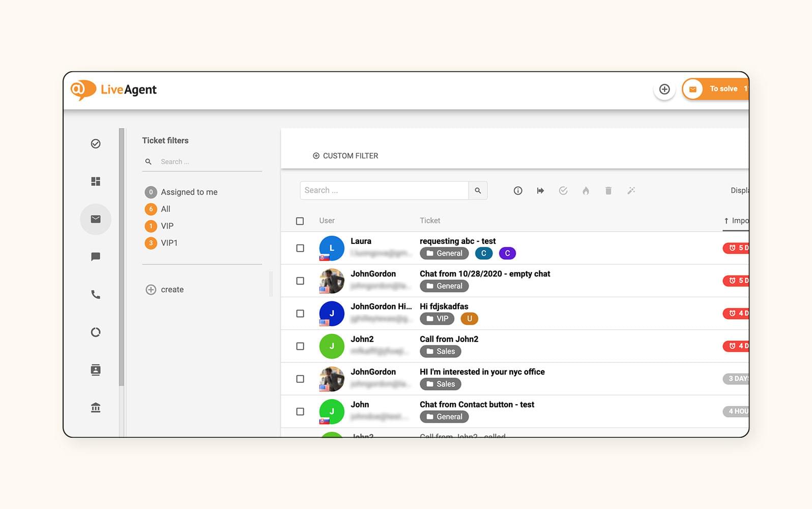Select the VIP1 filter
Screen dimensions: 812x509
[x=161, y=243]
